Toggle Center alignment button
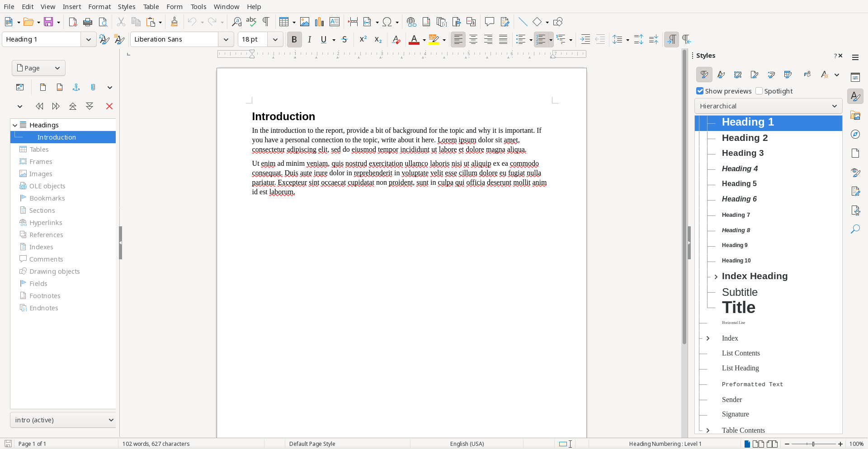This screenshot has height=449, width=868. coord(473,40)
